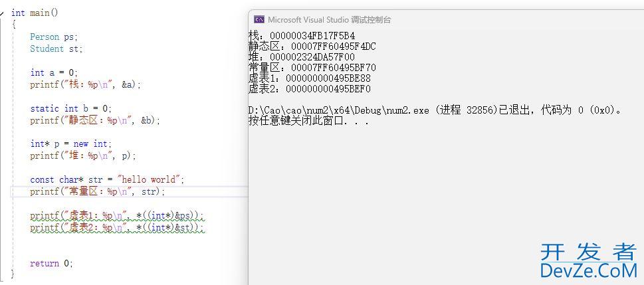Click the 'Person ps;' code line
This screenshot has width=644, height=285.
point(54,37)
